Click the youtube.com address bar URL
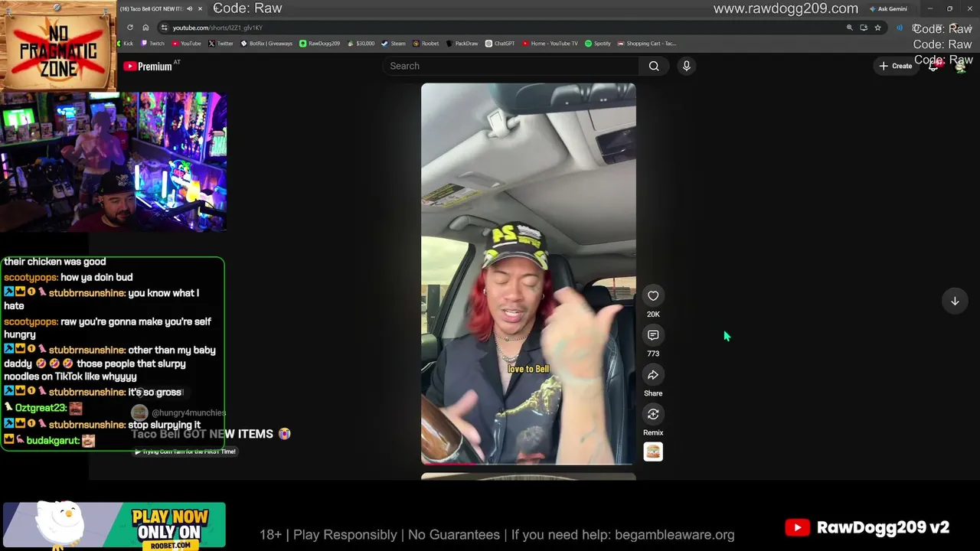Image resolution: width=980 pixels, height=551 pixels. coord(217,28)
